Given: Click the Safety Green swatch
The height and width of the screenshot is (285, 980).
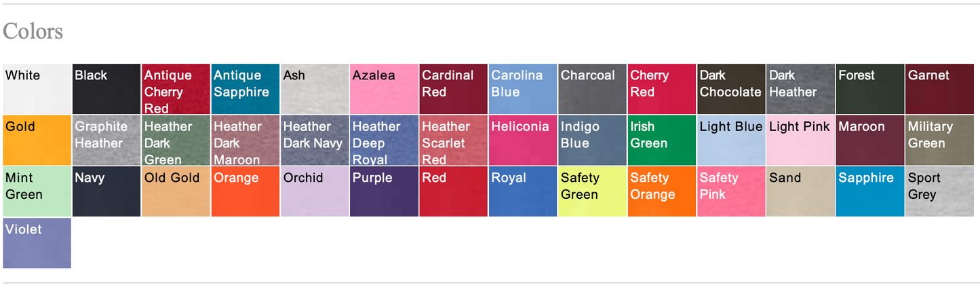Looking at the screenshot, I should (x=592, y=192).
